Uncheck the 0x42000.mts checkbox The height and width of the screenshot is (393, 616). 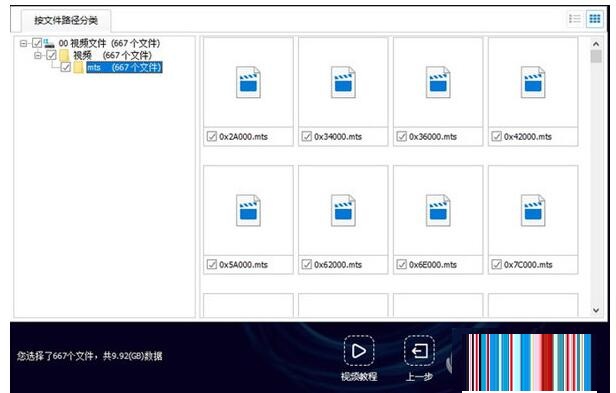pos(497,136)
